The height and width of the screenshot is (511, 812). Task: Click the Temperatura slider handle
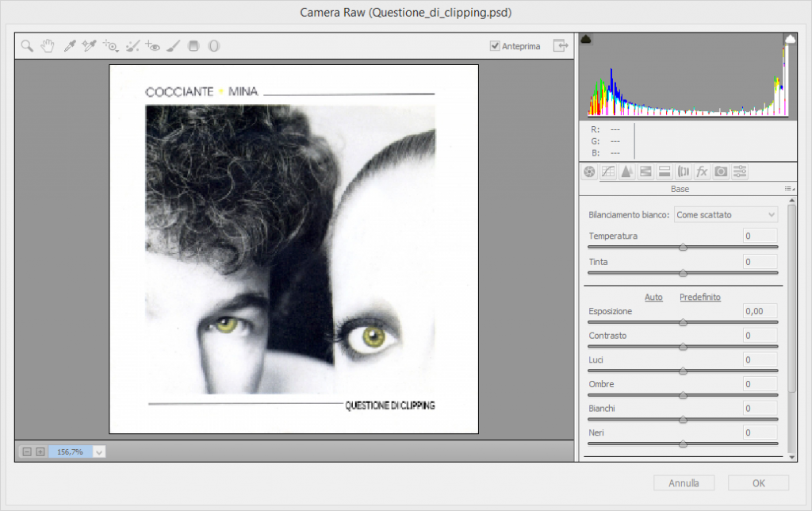click(x=683, y=248)
